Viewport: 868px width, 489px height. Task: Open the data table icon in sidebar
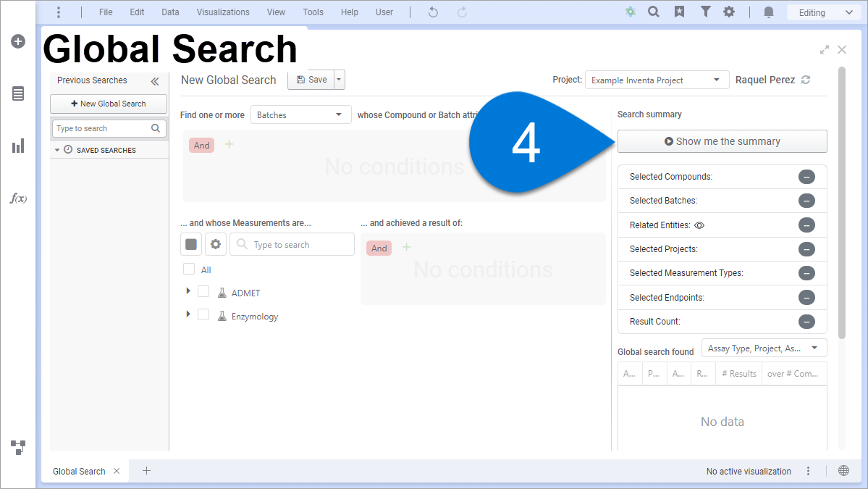[x=17, y=93]
